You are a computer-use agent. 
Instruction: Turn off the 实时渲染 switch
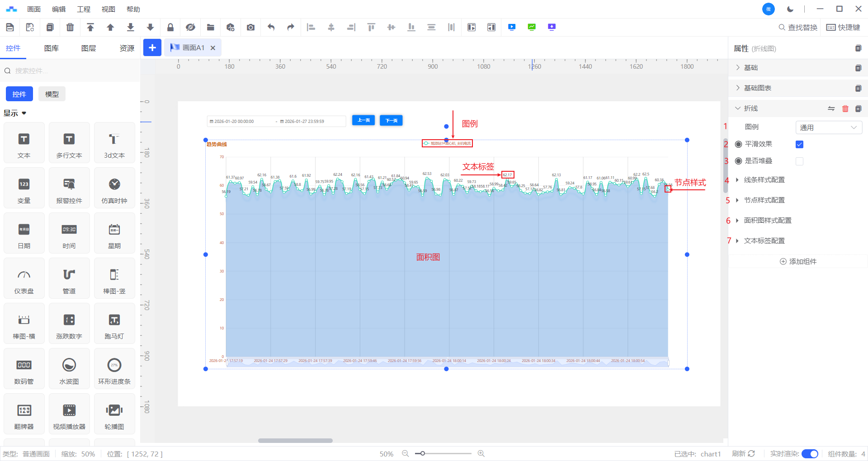click(x=810, y=454)
